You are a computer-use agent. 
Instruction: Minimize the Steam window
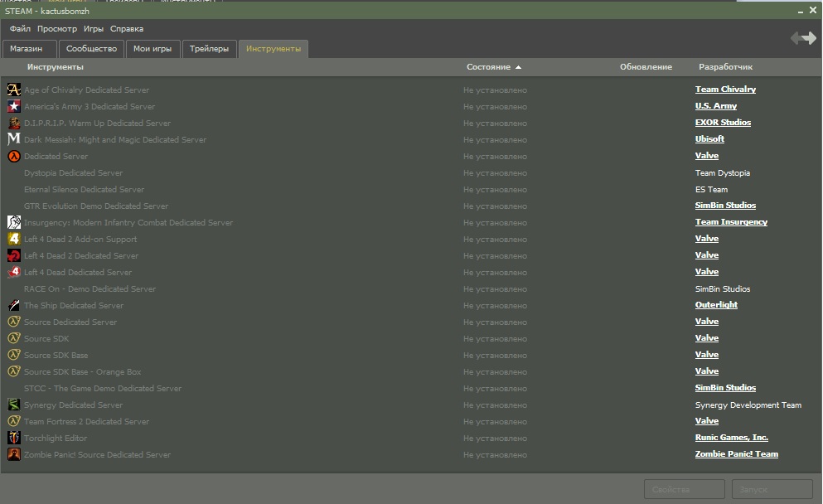click(x=801, y=11)
